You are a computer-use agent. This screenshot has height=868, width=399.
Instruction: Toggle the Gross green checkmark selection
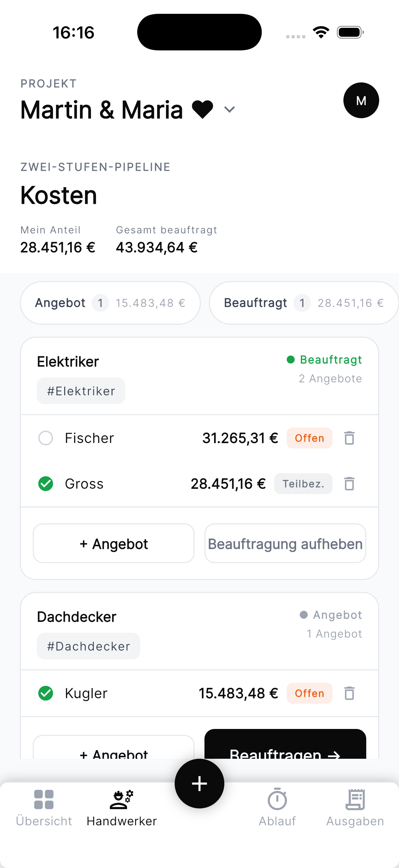45,484
